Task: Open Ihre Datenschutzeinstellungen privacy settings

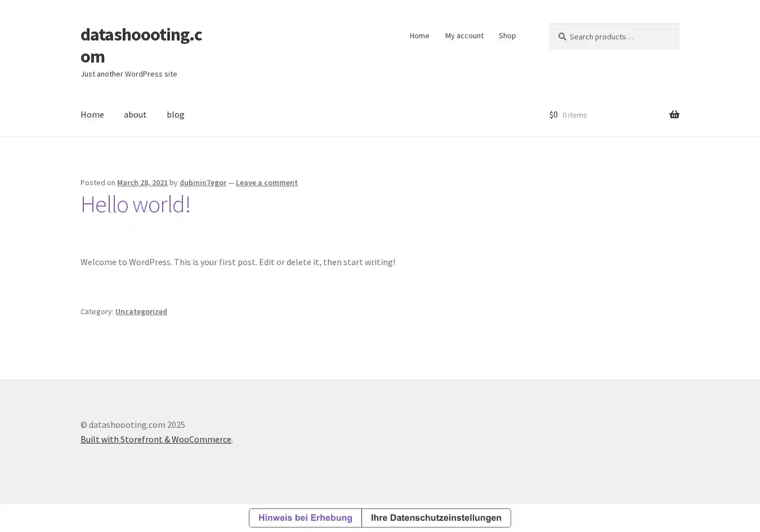Action: (x=436, y=518)
